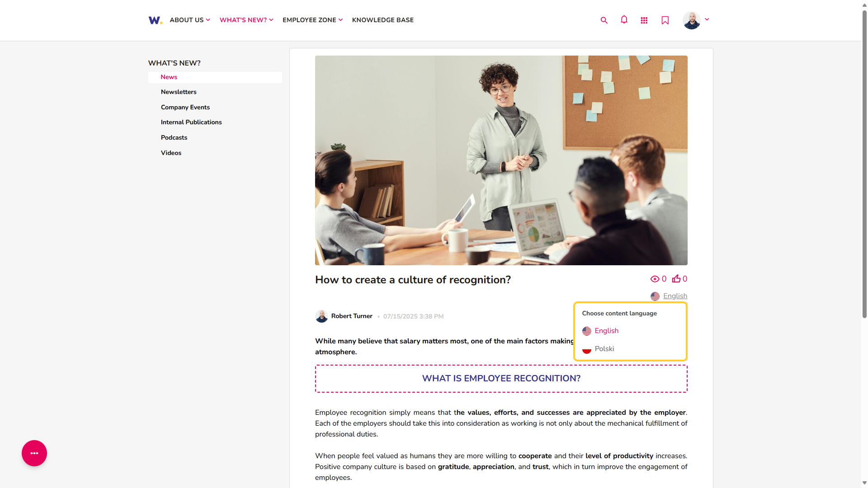Click the Polish flag icon in popup
The image size is (868, 488).
[587, 349]
